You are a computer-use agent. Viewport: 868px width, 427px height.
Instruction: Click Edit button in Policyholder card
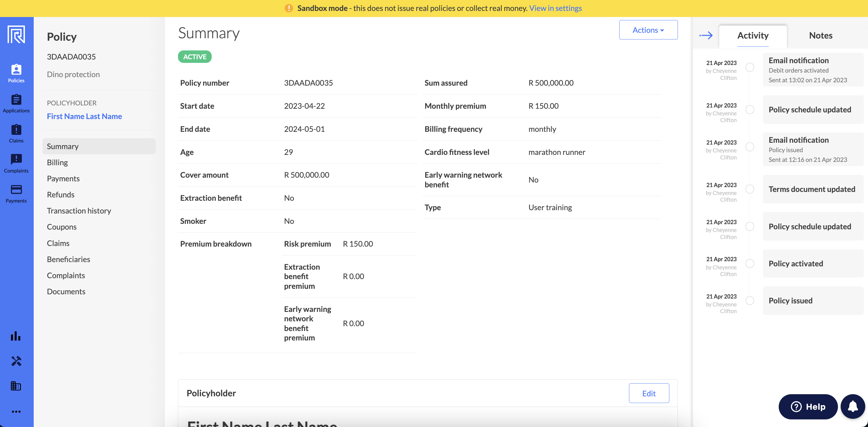649,393
